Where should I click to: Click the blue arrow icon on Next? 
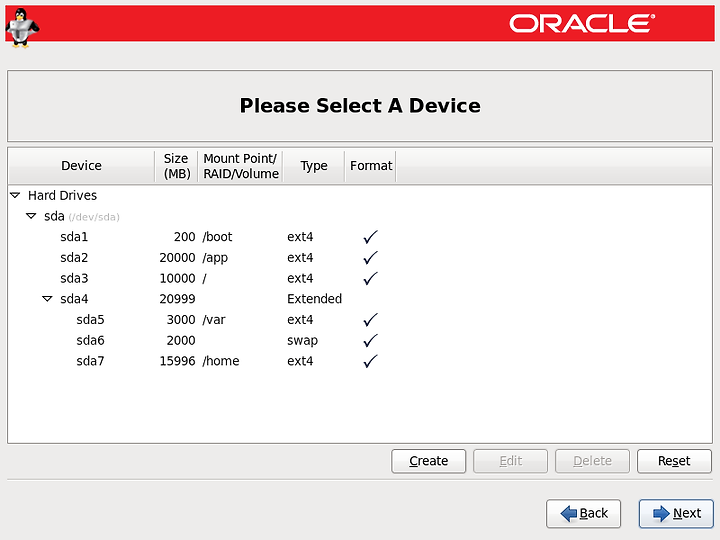661,513
